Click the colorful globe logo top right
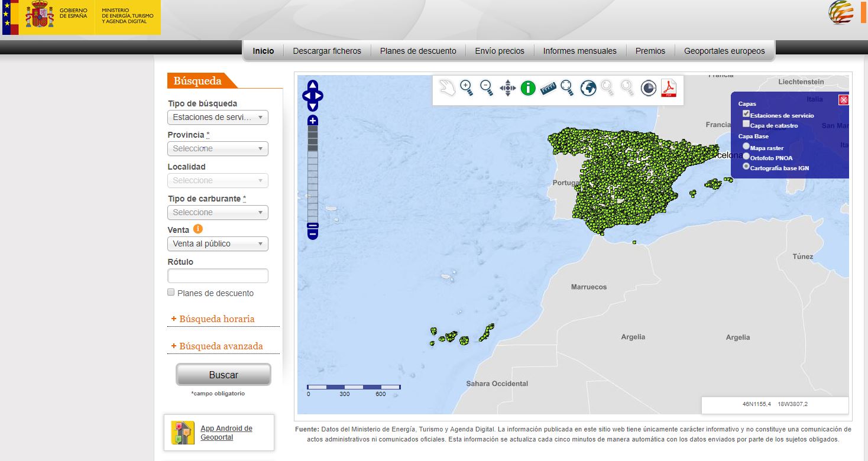Image resolution: width=868 pixels, height=461 pixels. click(x=841, y=12)
